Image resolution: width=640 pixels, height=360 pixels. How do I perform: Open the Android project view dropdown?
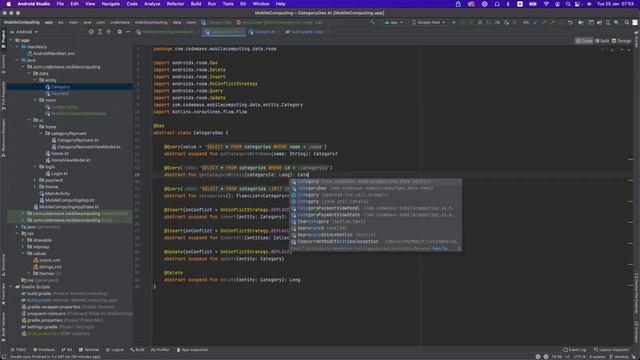pyautogui.click(x=24, y=32)
